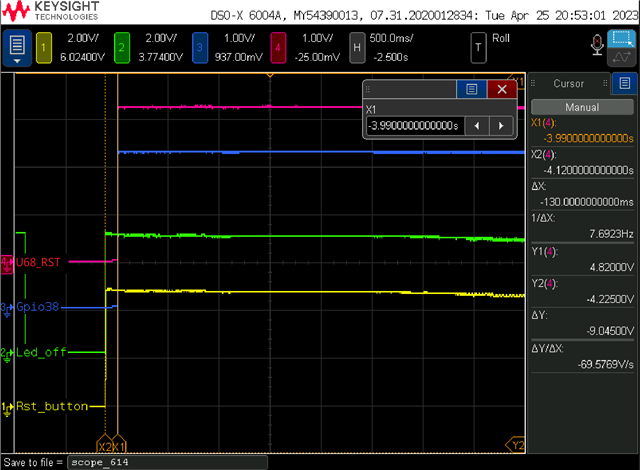
Task: Click the horizontal delay -2.500s readout
Action: click(x=391, y=57)
